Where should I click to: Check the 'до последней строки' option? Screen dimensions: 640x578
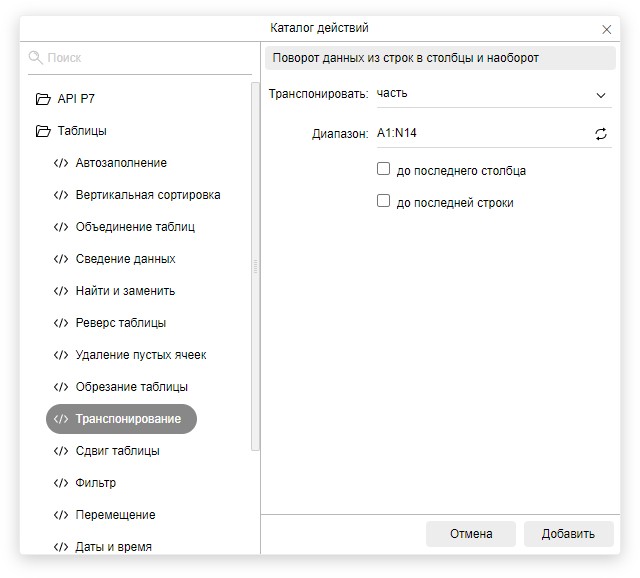coord(383,201)
